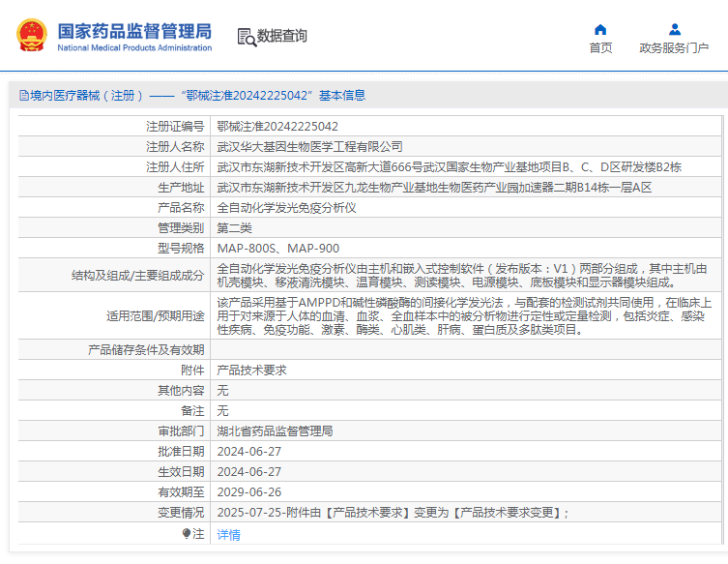Click the 生效日期 value 2024-06-27
This screenshot has height=564, width=728.
[x=248, y=472]
